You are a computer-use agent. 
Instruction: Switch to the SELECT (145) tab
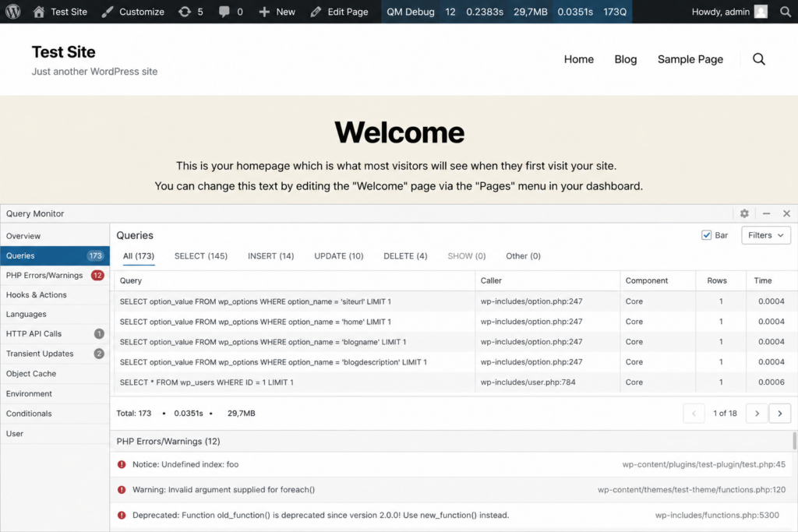pyautogui.click(x=201, y=255)
